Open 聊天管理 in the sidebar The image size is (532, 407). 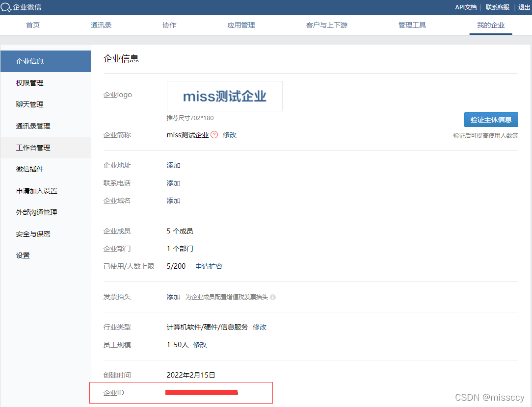(46, 104)
